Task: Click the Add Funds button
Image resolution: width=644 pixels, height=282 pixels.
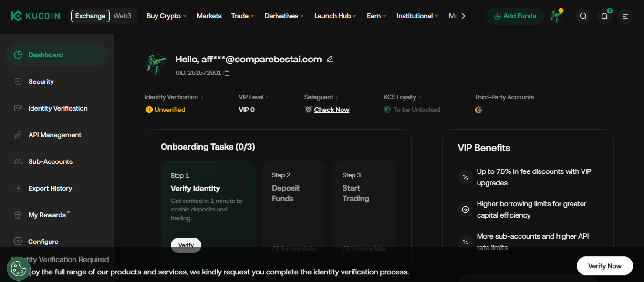Action: click(x=515, y=16)
